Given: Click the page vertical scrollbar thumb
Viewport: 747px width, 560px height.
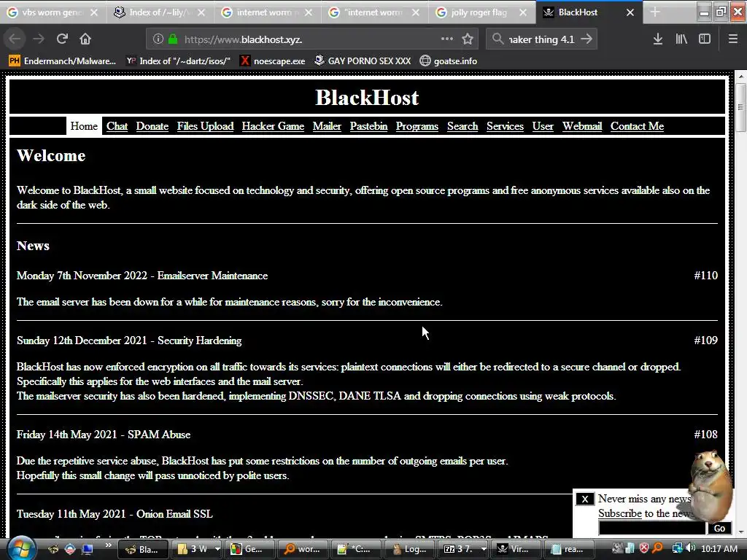Looking at the screenshot, I should (740, 107).
